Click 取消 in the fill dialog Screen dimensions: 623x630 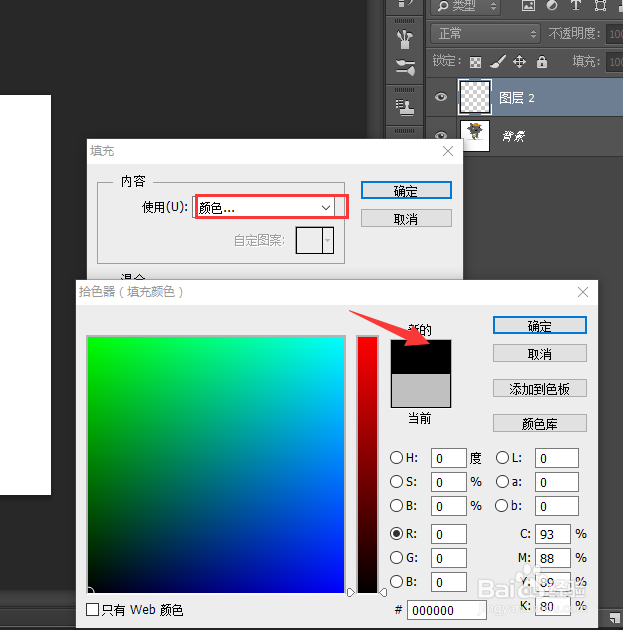click(x=406, y=219)
